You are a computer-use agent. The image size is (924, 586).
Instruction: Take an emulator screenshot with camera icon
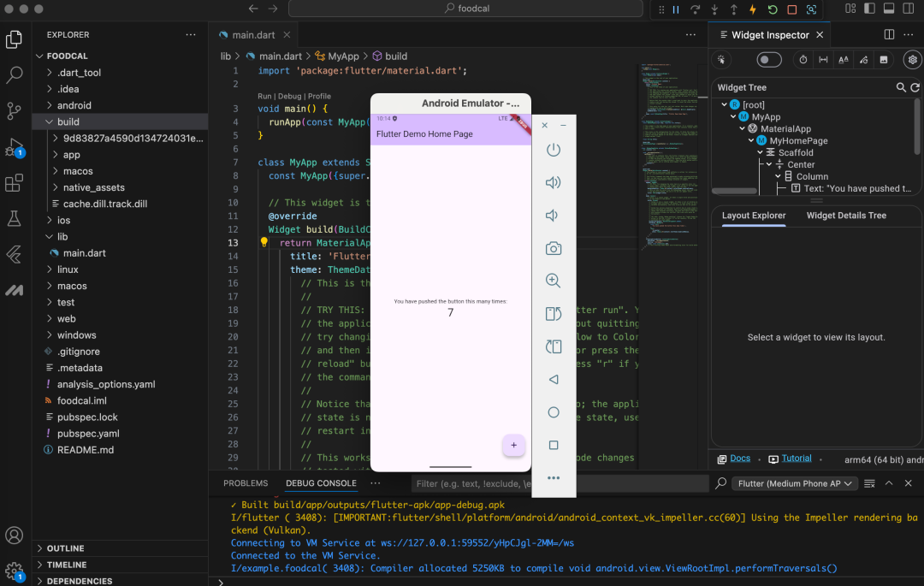(554, 249)
